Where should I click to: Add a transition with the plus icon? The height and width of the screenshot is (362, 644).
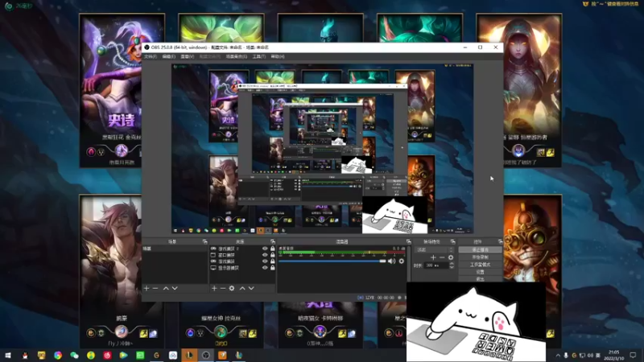433,257
